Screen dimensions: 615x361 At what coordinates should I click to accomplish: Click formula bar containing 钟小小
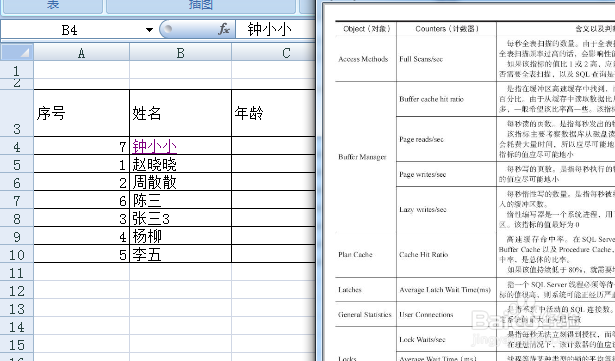275,29
